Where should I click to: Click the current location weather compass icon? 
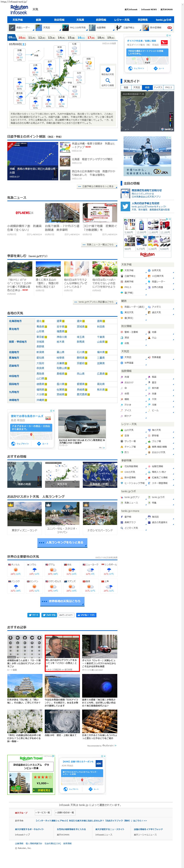pos(108,70)
